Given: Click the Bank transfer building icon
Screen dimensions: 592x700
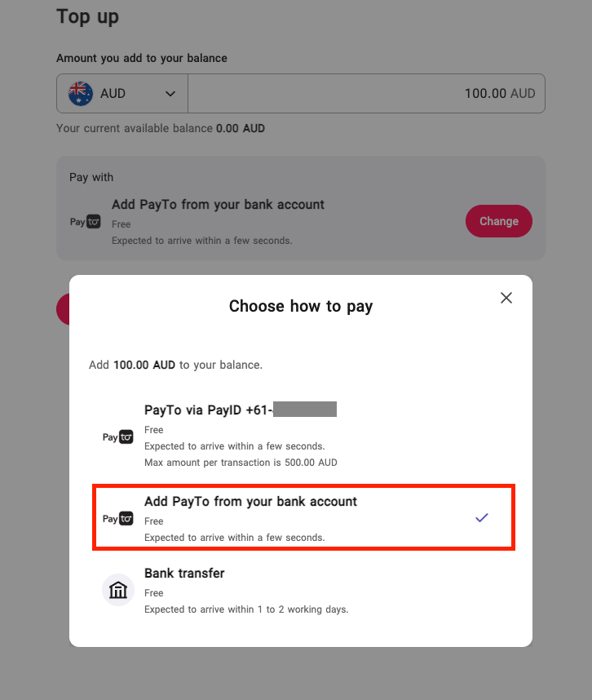Looking at the screenshot, I should coord(118,590).
